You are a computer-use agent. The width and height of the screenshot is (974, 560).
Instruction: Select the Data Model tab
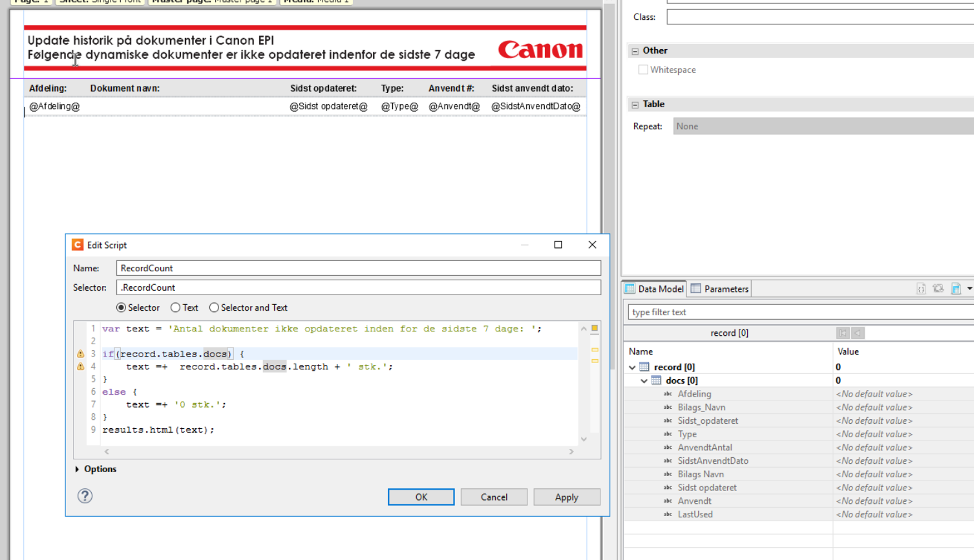[654, 289]
